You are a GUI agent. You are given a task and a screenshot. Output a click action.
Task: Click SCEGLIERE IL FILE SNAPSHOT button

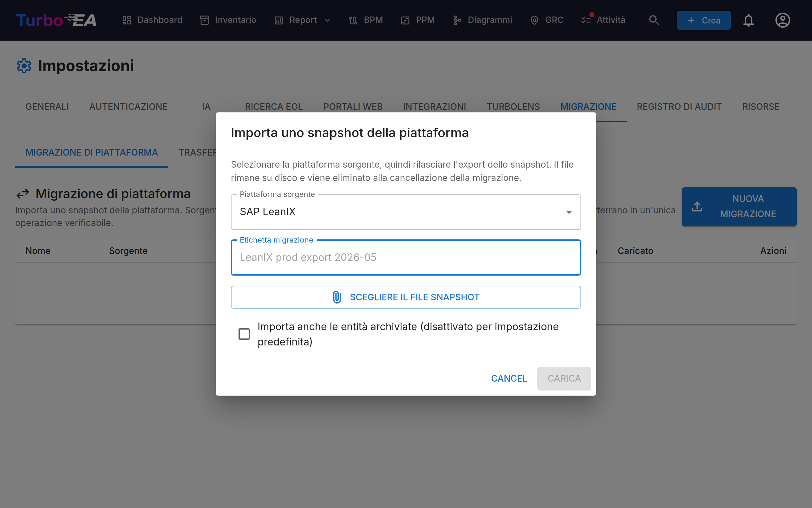pos(406,297)
